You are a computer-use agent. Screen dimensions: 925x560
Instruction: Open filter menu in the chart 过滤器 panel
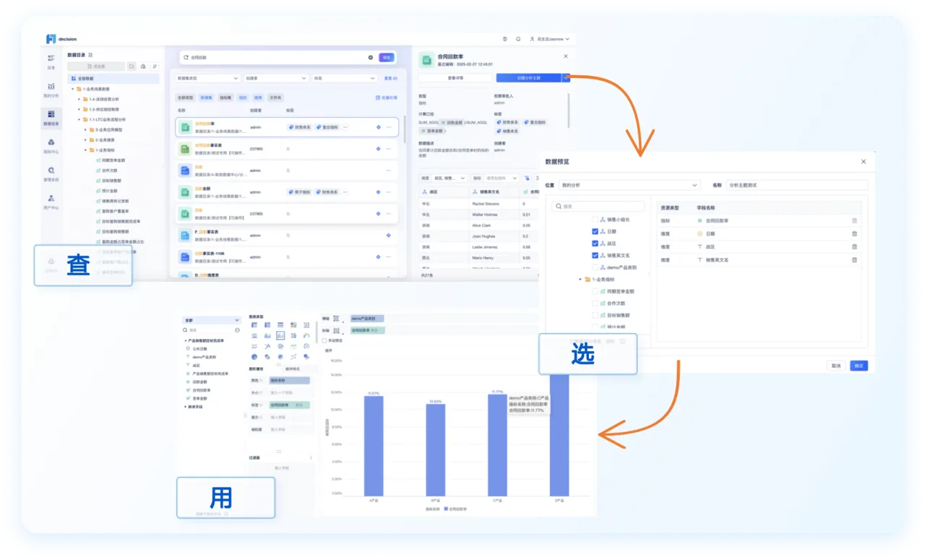311,457
